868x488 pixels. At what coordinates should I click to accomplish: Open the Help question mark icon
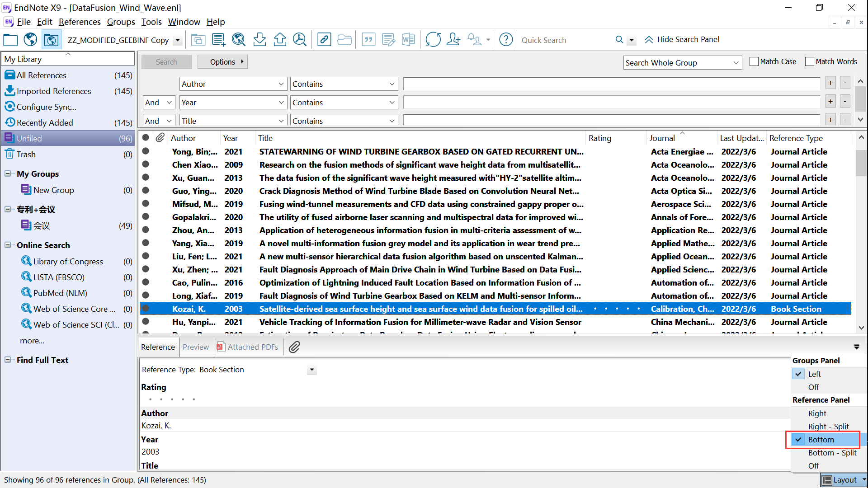pos(506,40)
